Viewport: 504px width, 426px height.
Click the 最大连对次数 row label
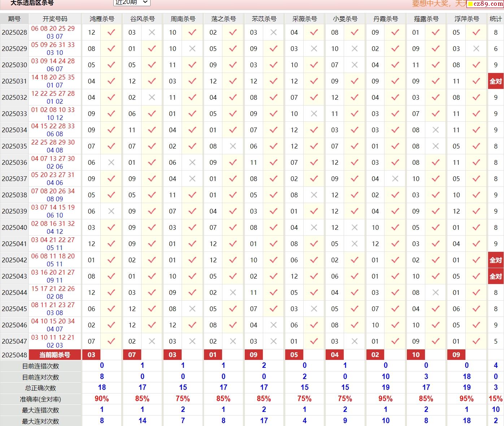coord(40,421)
